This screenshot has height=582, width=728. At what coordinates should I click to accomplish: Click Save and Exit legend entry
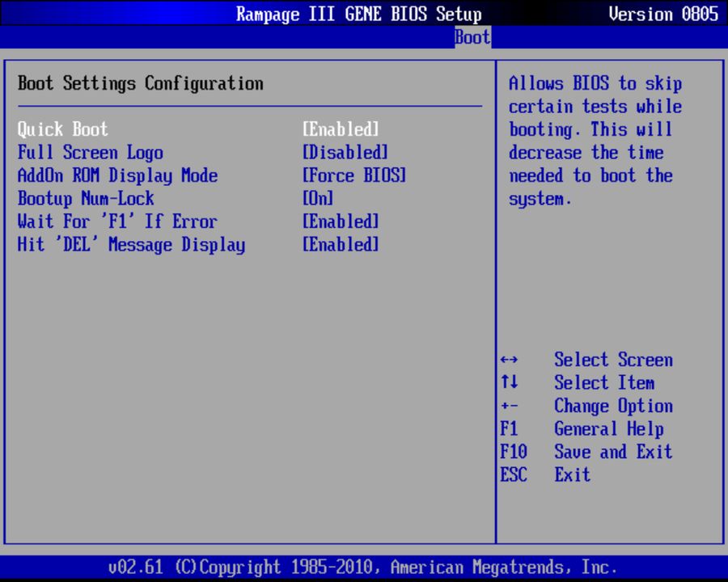614,452
